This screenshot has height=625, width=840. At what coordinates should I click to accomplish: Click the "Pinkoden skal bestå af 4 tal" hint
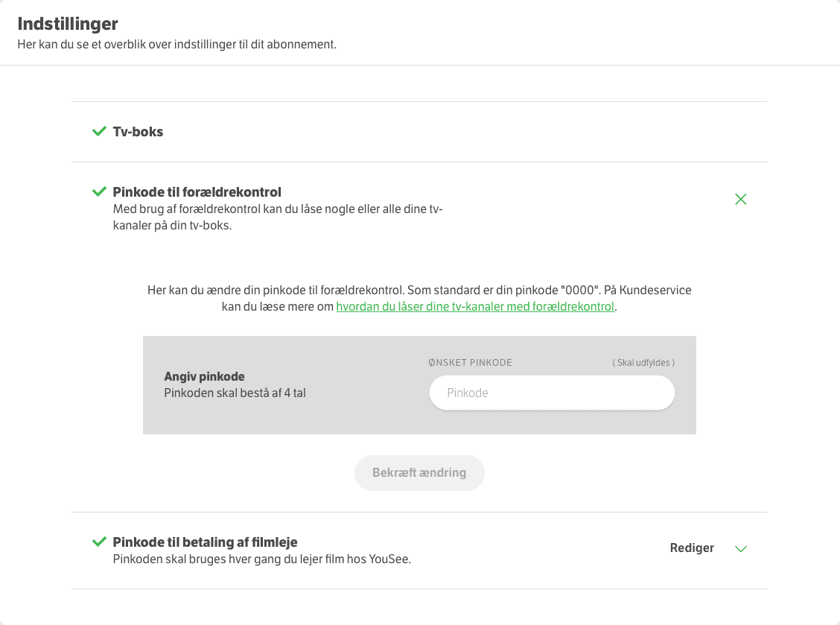click(x=235, y=393)
